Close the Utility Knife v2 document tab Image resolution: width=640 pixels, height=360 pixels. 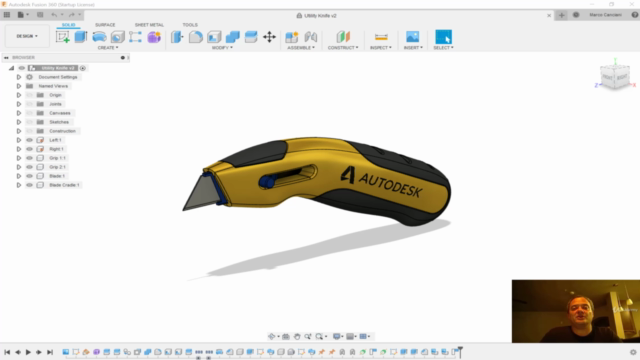549,16
